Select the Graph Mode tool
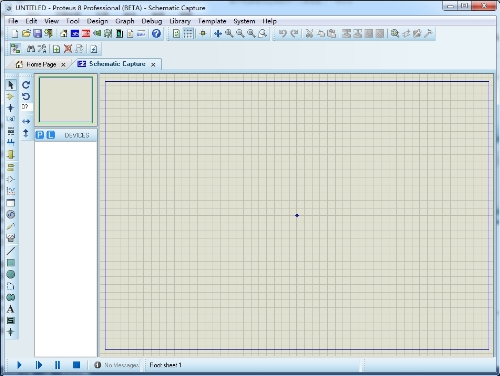Screen dimensions: 500x376 tap(11, 191)
